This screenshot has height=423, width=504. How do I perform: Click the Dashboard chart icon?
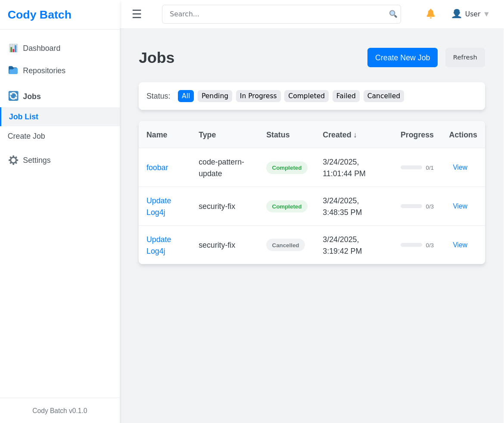(x=13, y=48)
